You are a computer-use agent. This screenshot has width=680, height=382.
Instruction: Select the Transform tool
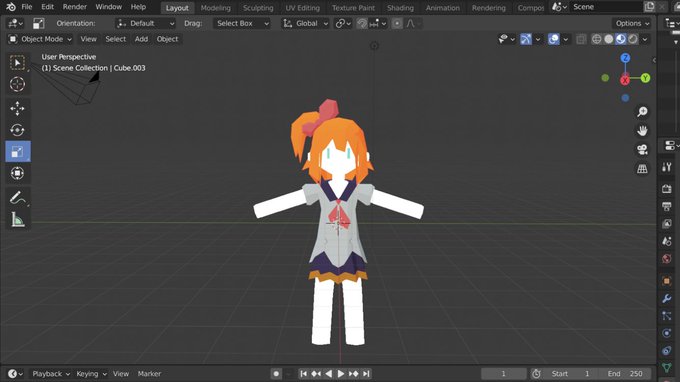pos(17,173)
